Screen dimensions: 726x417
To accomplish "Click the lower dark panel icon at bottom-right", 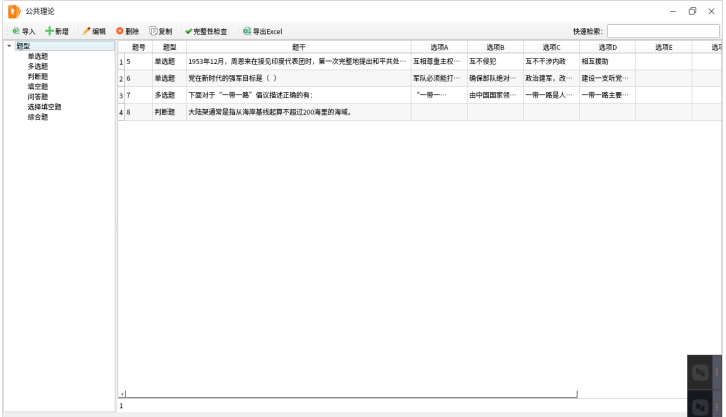I will click(700, 406).
